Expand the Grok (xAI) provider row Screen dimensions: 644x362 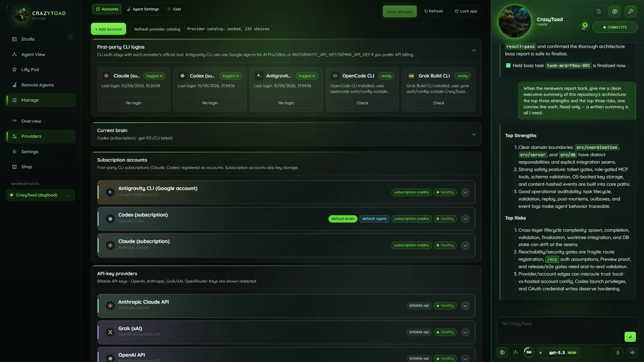click(465, 332)
